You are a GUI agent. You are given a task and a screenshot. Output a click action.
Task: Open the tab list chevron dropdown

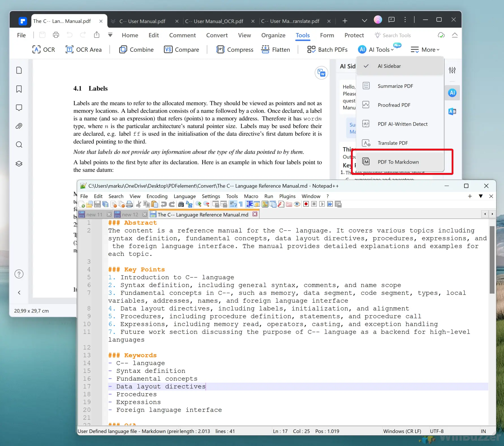[364, 21]
